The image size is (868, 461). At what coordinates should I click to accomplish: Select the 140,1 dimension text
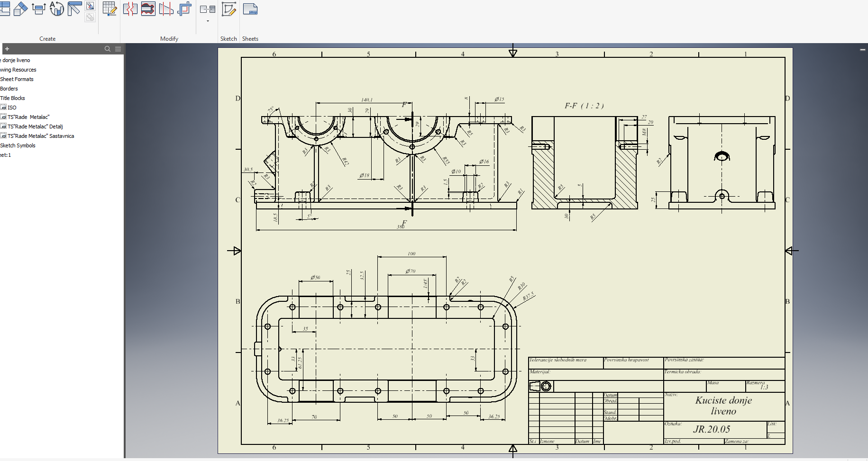(x=367, y=99)
